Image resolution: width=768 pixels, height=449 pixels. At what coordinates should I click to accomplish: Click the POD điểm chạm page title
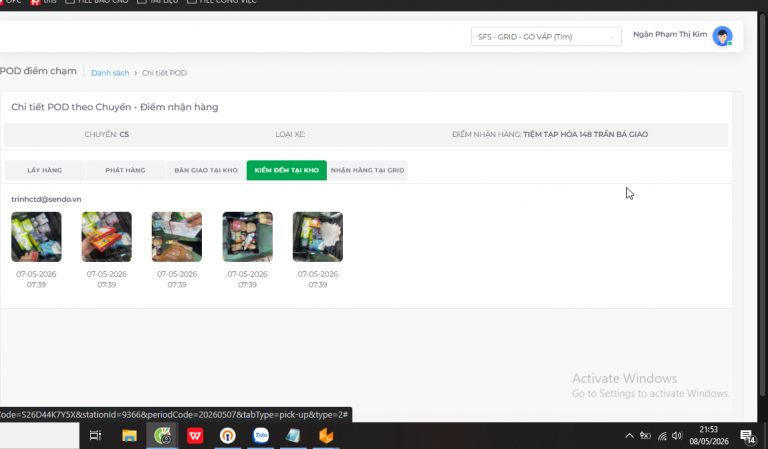click(38, 71)
